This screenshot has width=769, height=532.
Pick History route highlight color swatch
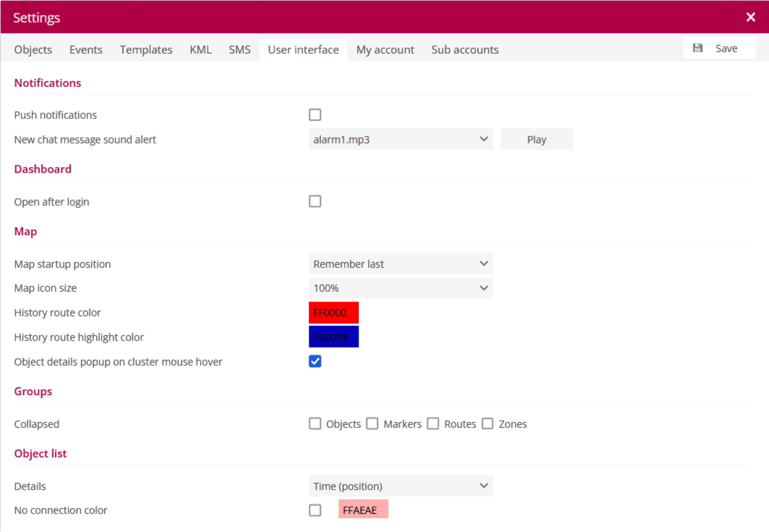[333, 337]
